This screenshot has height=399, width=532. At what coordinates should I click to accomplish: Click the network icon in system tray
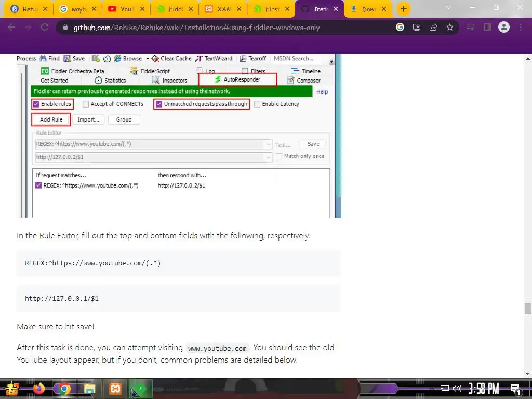click(445, 389)
